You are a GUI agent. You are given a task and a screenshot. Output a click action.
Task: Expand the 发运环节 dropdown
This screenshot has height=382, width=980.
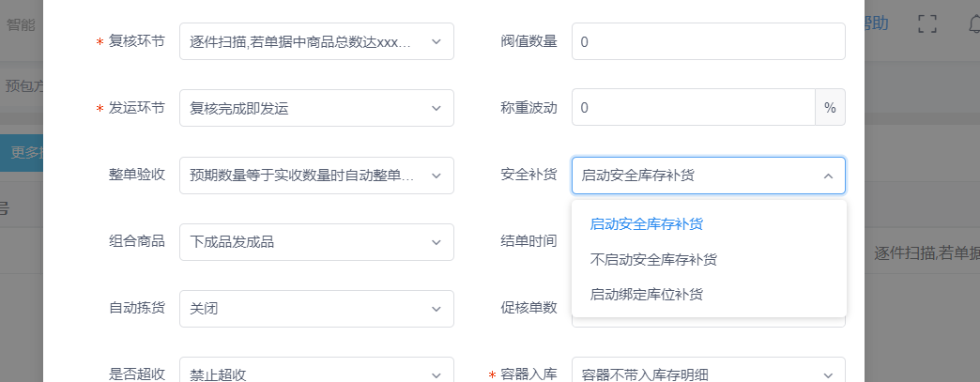click(x=316, y=108)
